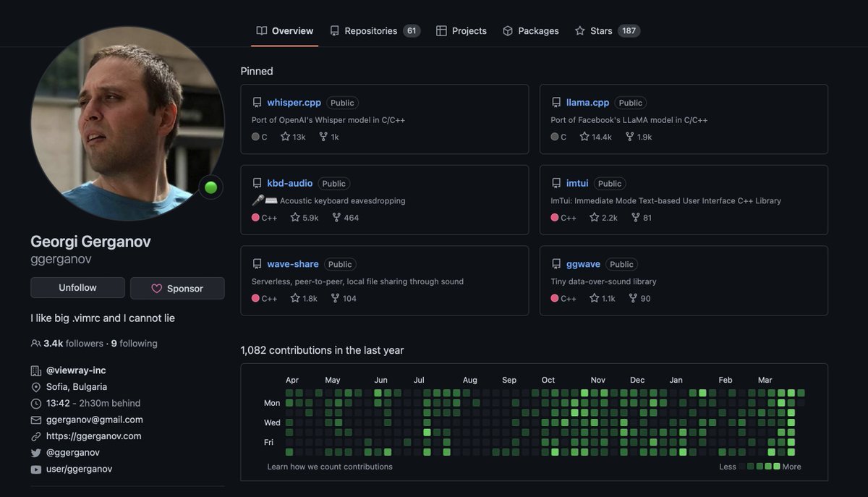The width and height of the screenshot is (868, 497).
Task: Click the repository icon beside ggwave
Action: 556,264
